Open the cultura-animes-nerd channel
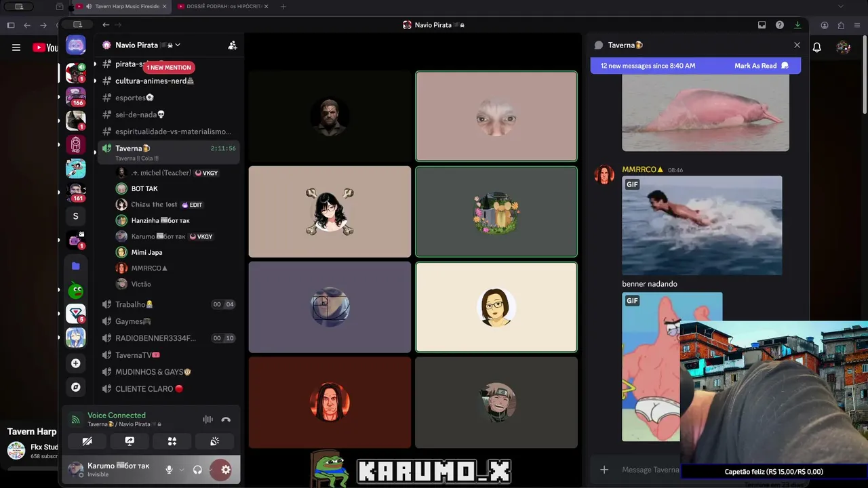Screen dimensions: 868x488 168,81
